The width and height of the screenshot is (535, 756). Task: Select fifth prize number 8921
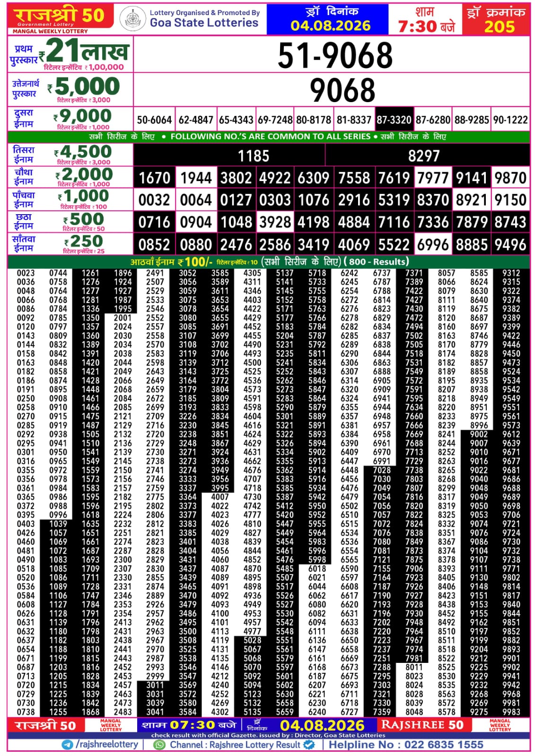(x=472, y=200)
